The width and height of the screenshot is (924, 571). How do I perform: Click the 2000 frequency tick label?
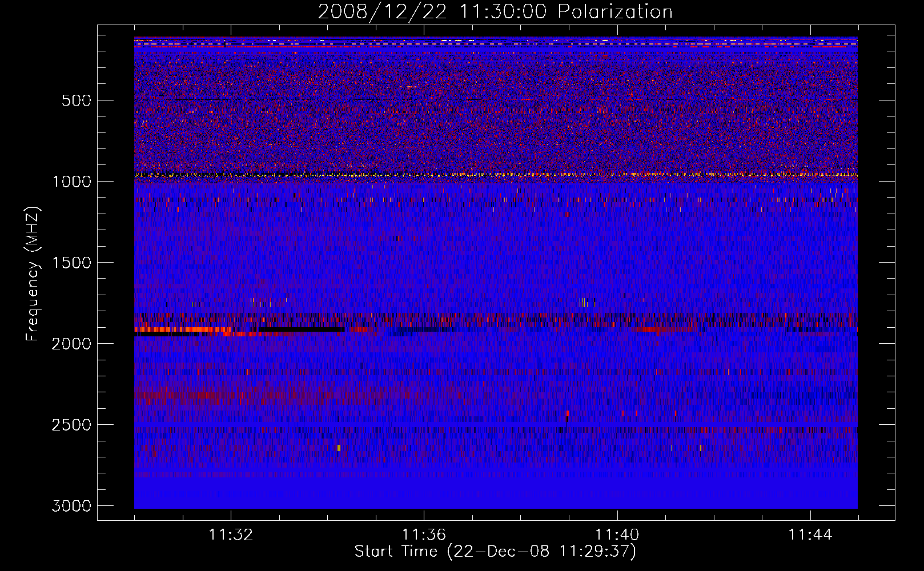click(x=72, y=344)
